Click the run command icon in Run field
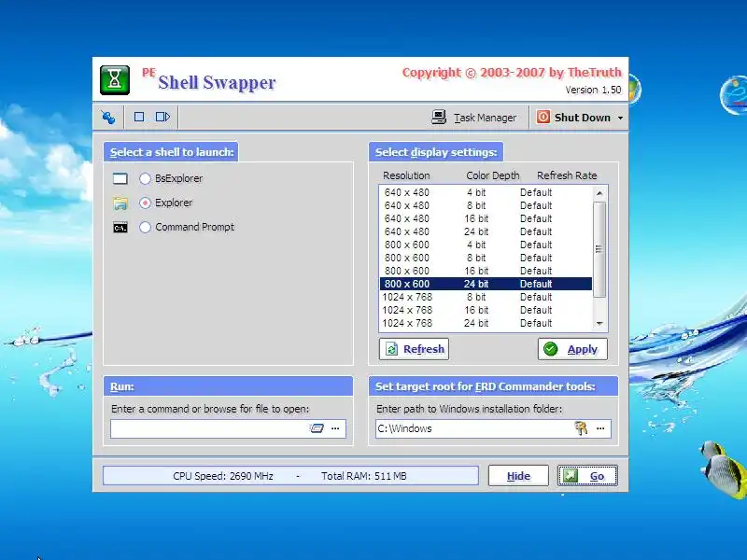 click(x=317, y=428)
